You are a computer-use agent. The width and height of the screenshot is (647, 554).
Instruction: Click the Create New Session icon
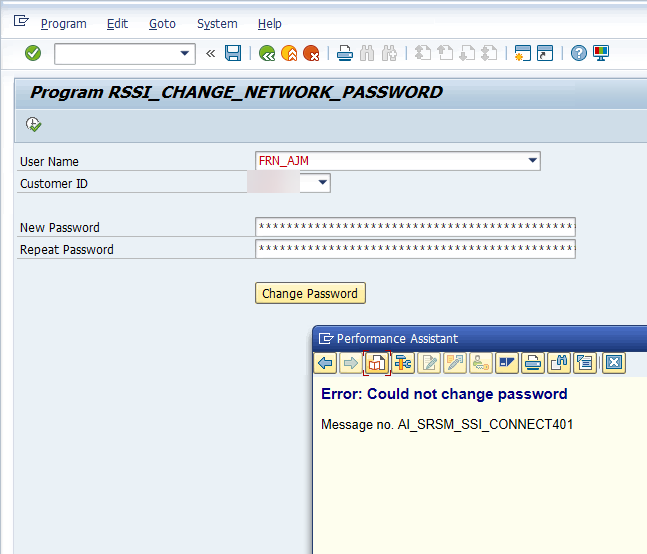[x=522, y=53]
